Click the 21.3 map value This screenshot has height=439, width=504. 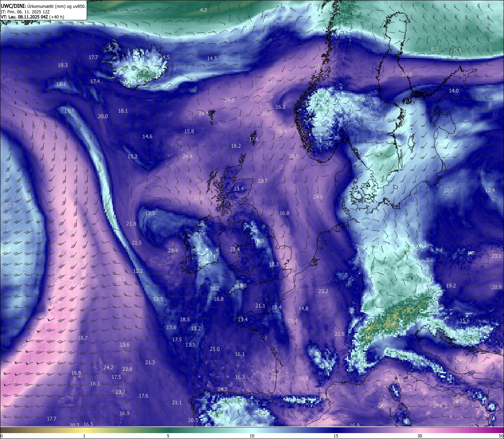coord(150,362)
